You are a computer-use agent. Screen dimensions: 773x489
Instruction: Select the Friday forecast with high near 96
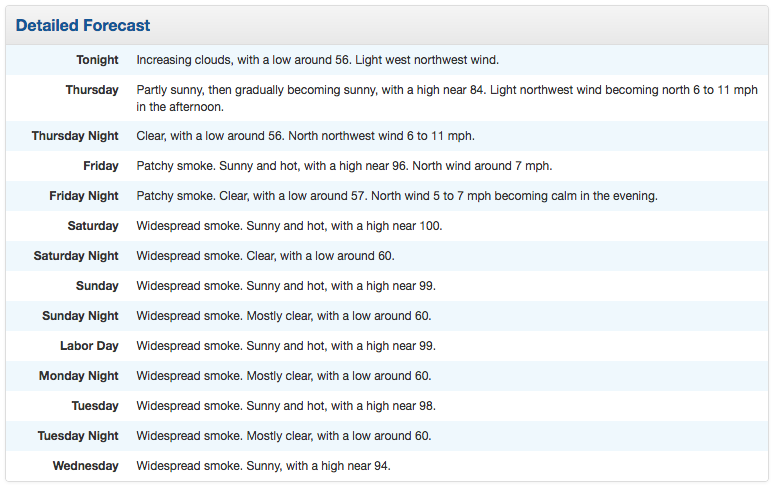click(344, 166)
